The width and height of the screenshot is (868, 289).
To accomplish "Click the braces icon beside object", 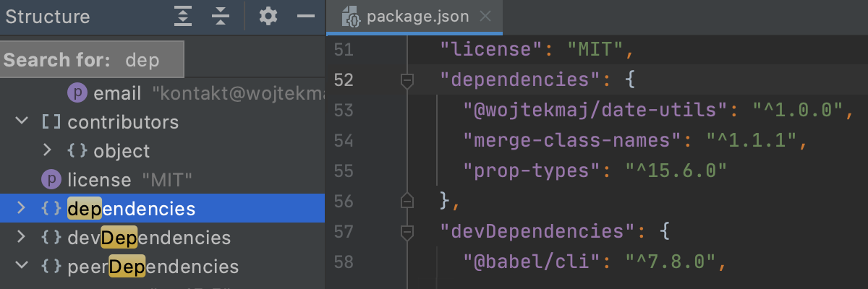I will click(x=77, y=151).
